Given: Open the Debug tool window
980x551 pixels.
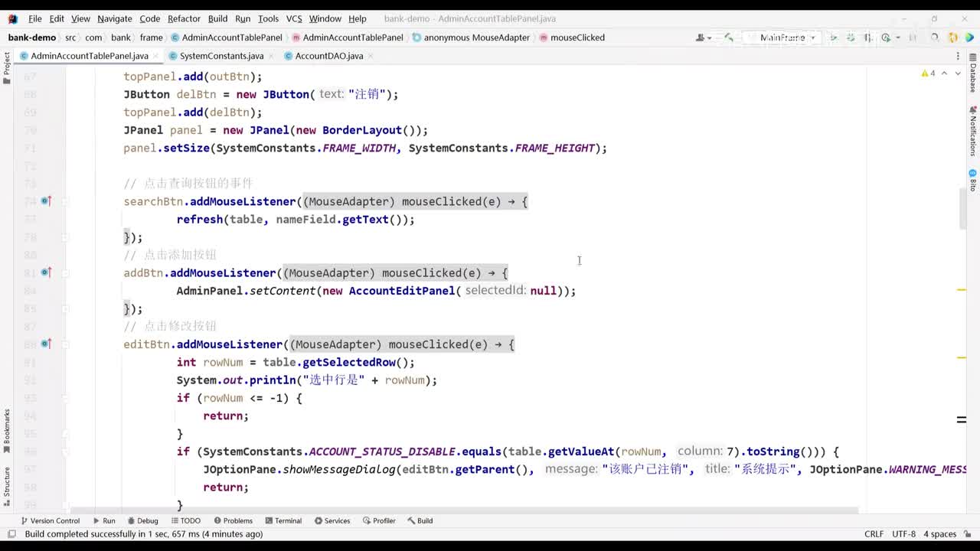Looking at the screenshot, I should (142, 520).
